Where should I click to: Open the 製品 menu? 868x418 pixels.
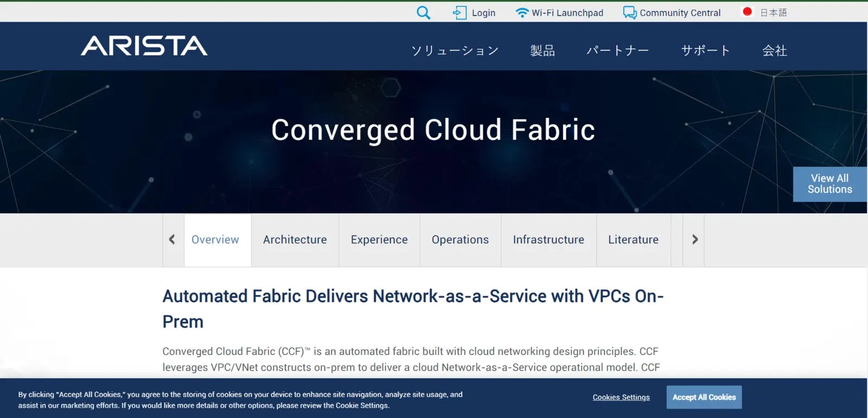tap(542, 50)
